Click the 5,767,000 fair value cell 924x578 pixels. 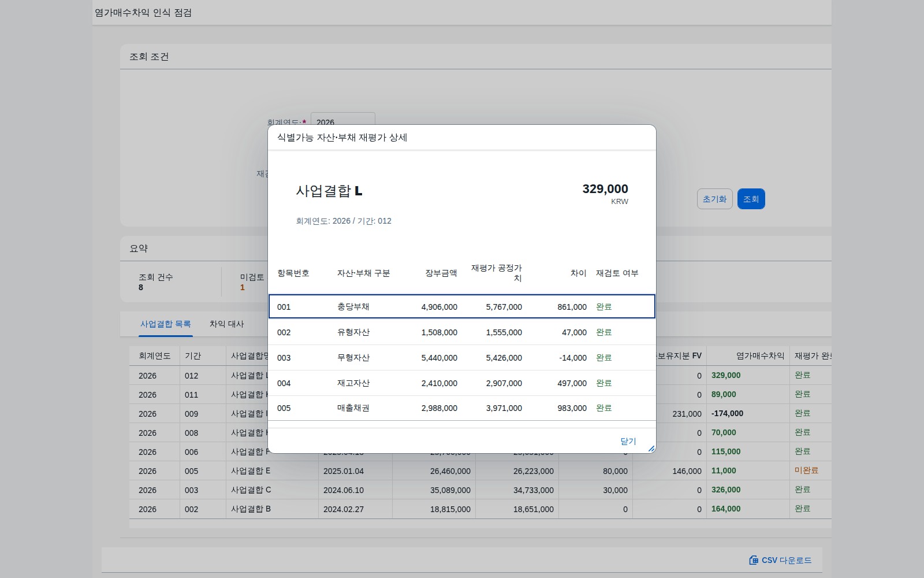[504, 307]
